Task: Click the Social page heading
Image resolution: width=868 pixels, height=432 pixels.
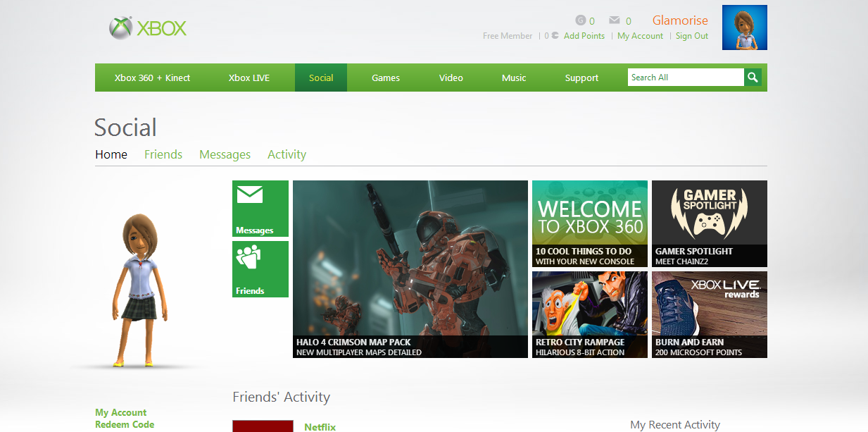Action: tap(126, 128)
